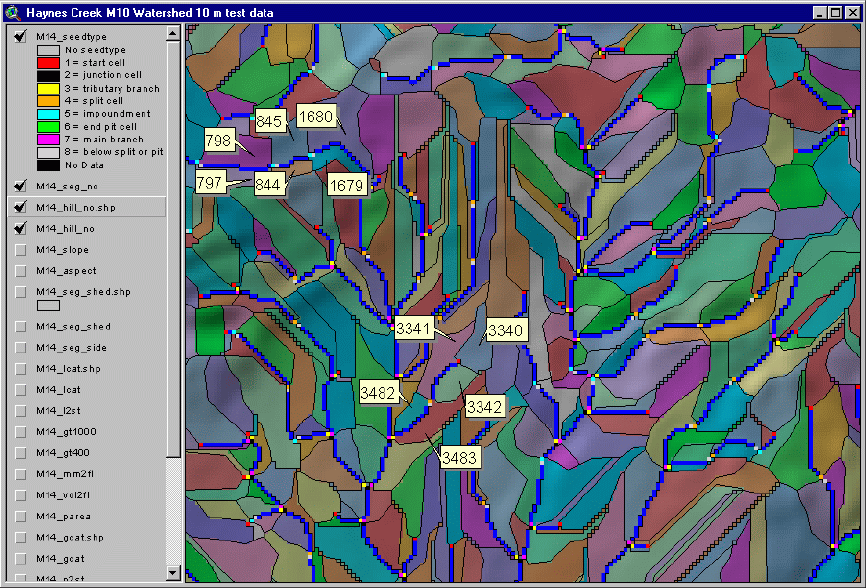Image resolution: width=866 pixels, height=588 pixels.
Task: Select the M14_slope theme name
Action: point(62,250)
